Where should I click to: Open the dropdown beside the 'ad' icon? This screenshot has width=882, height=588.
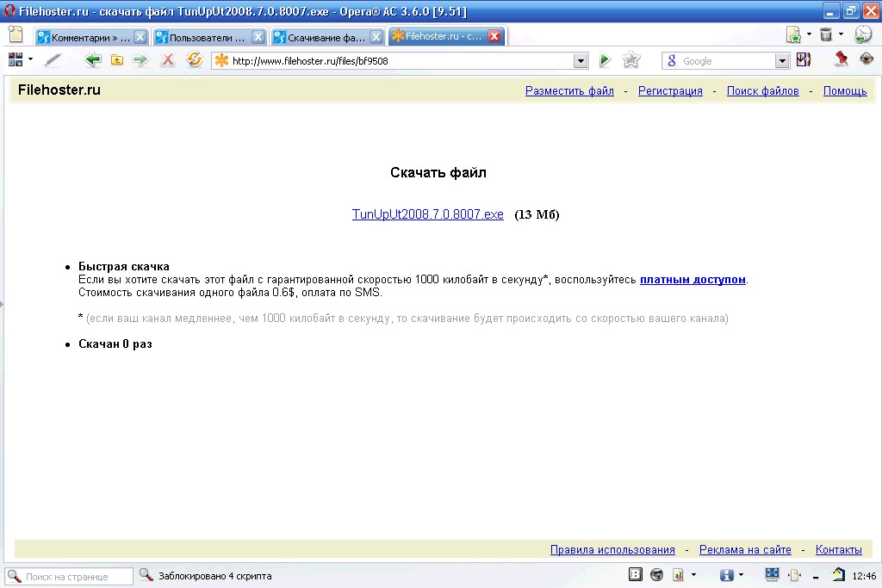[693, 574]
